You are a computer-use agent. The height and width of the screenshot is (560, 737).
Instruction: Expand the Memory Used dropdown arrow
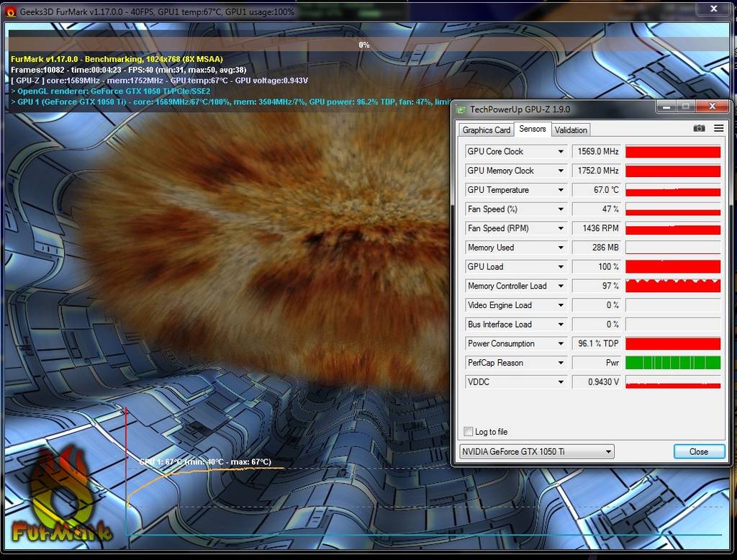[561, 248]
